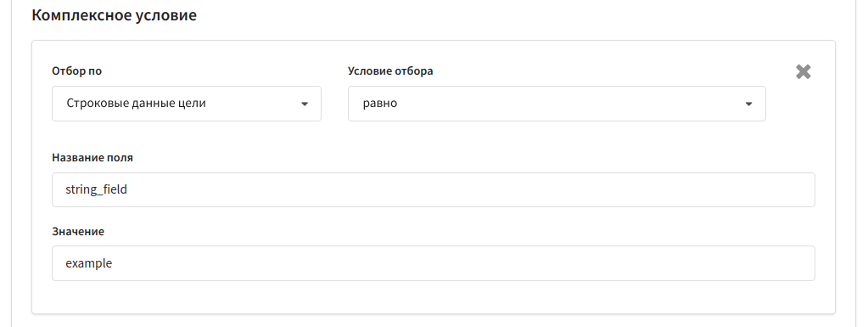868x327 pixels.
Task: Remove the condition with the X icon
Action: click(804, 71)
